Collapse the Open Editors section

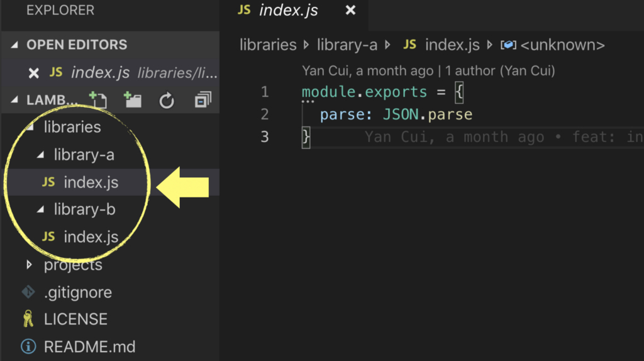click(15, 45)
